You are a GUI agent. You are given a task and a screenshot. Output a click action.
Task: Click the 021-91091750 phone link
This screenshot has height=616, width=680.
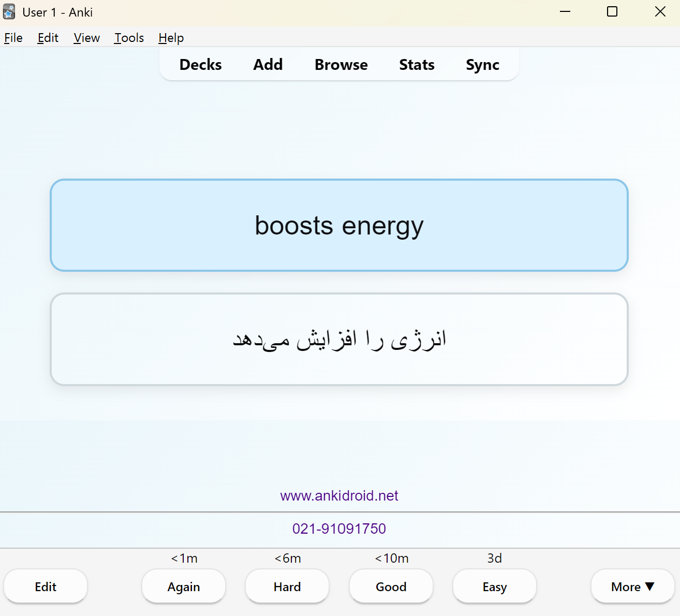[x=339, y=529]
